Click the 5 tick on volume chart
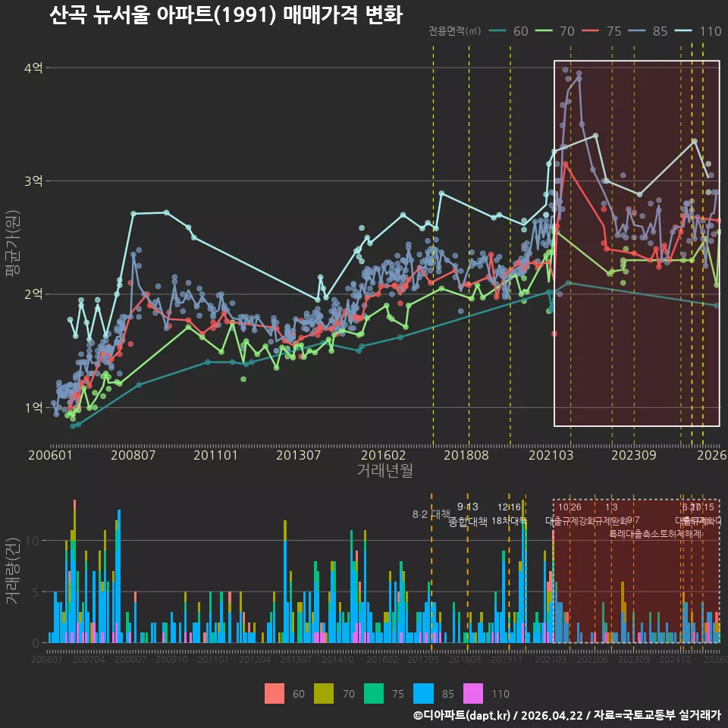The height and width of the screenshot is (728, 728). click(36, 592)
